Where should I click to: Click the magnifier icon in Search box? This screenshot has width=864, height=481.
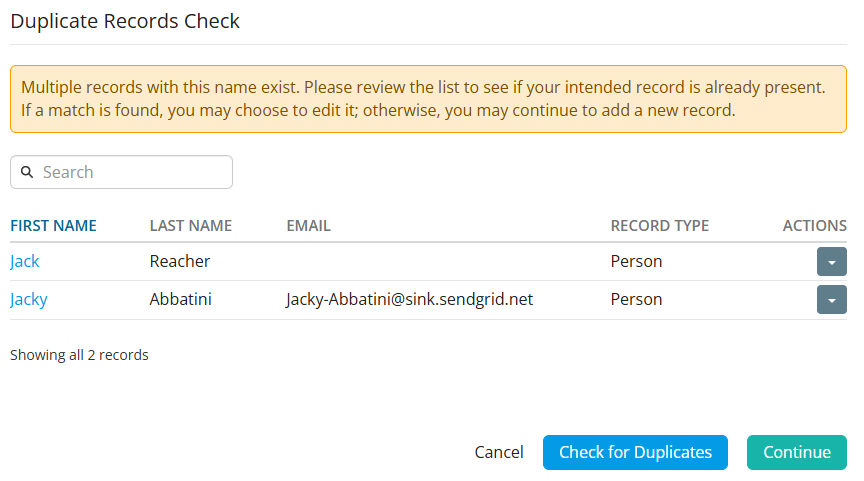click(x=27, y=172)
